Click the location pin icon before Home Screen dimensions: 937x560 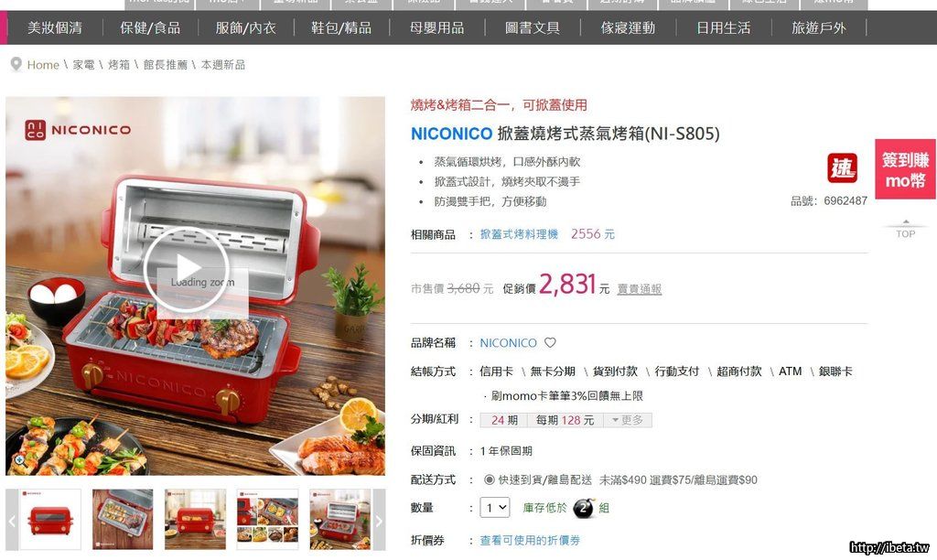coord(16,64)
